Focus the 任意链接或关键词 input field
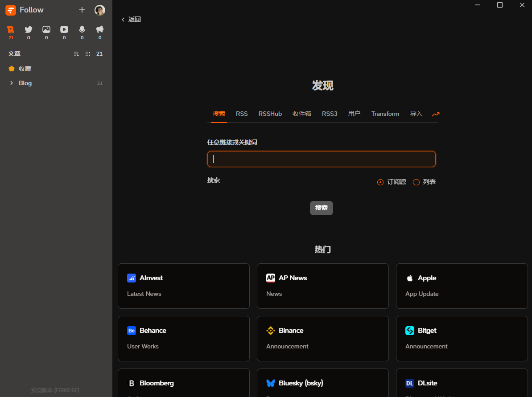This screenshot has width=532, height=397. 322,159
